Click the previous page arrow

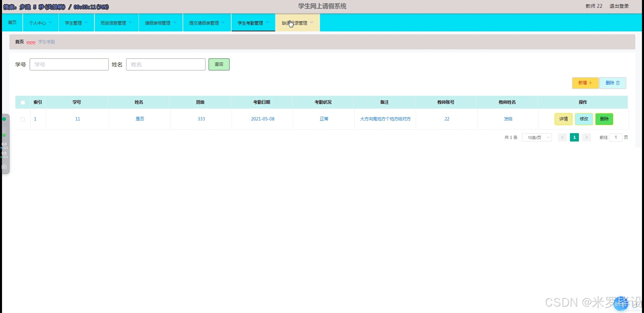(x=562, y=138)
